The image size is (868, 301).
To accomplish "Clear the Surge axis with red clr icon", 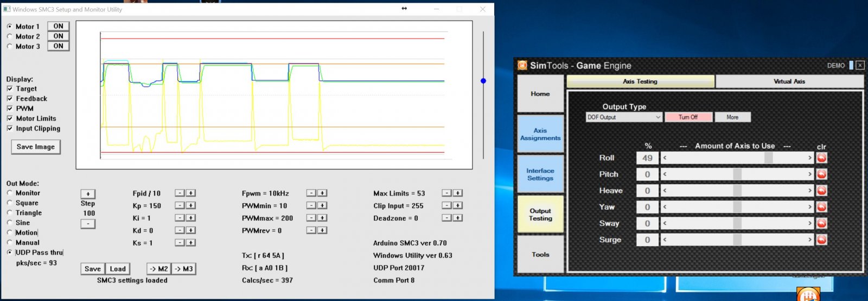I will tap(821, 240).
